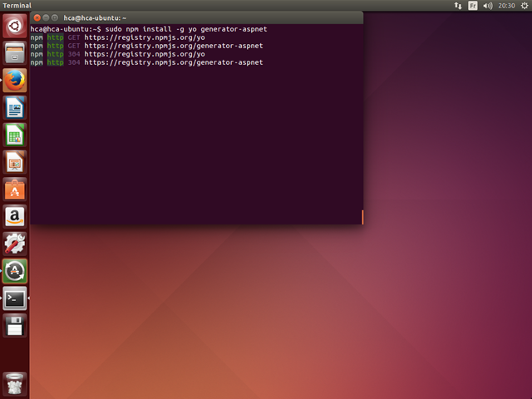Open System Settings from launcher
This screenshot has width=532, height=399.
coord(15,244)
